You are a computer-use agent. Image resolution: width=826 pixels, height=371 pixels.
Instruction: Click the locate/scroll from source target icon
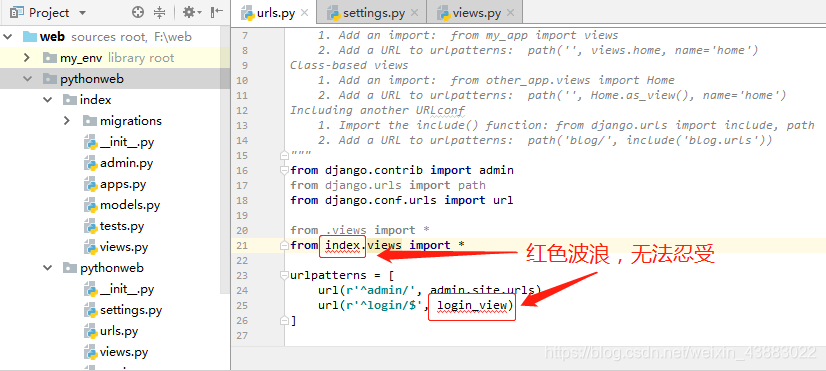(x=138, y=12)
